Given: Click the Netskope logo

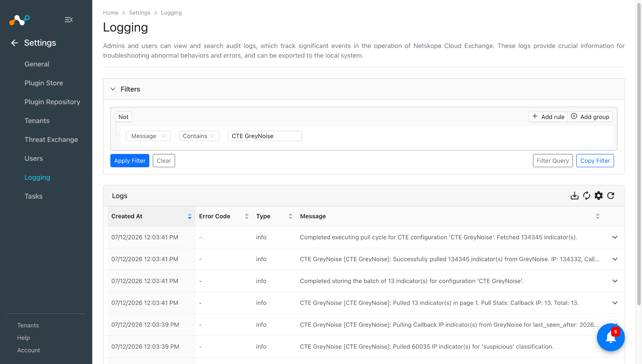Looking at the screenshot, I should click(x=19, y=20).
